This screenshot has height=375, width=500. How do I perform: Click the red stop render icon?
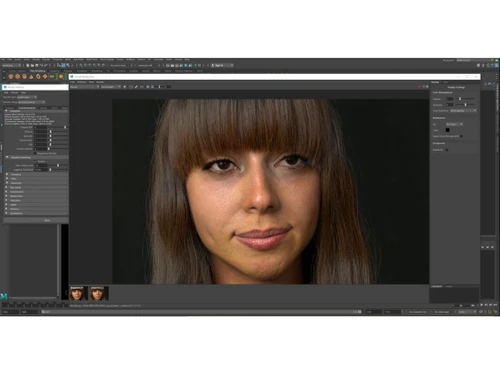click(x=419, y=87)
